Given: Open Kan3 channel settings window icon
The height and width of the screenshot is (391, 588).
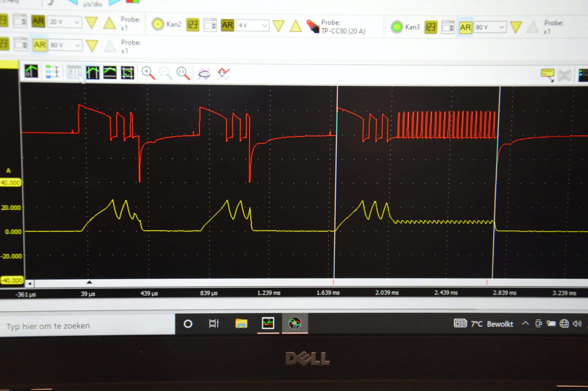Looking at the screenshot, I should click(x=448, y=27).
